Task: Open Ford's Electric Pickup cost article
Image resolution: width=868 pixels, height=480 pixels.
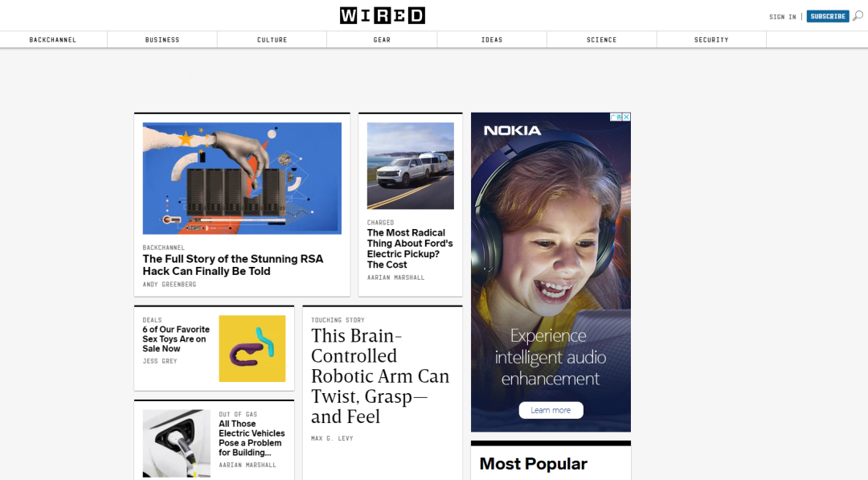Action: (x=410, y=248)
